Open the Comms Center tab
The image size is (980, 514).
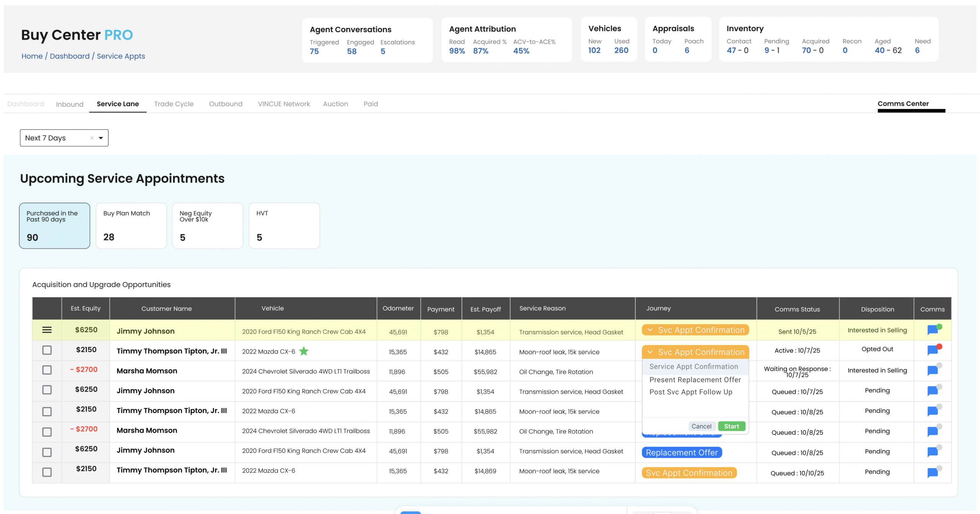coord(903,104)
